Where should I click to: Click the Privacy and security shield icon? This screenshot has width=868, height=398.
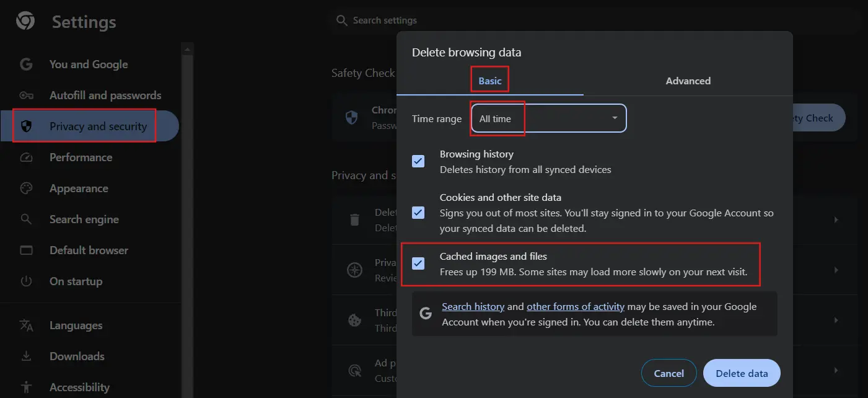click(x=26, y=126)
